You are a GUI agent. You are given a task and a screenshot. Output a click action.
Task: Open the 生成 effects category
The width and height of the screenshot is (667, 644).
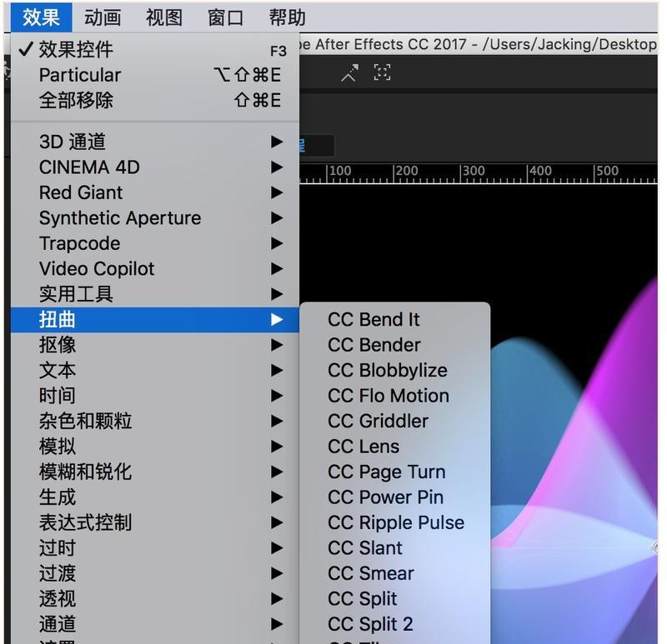[x=155, y=497]
